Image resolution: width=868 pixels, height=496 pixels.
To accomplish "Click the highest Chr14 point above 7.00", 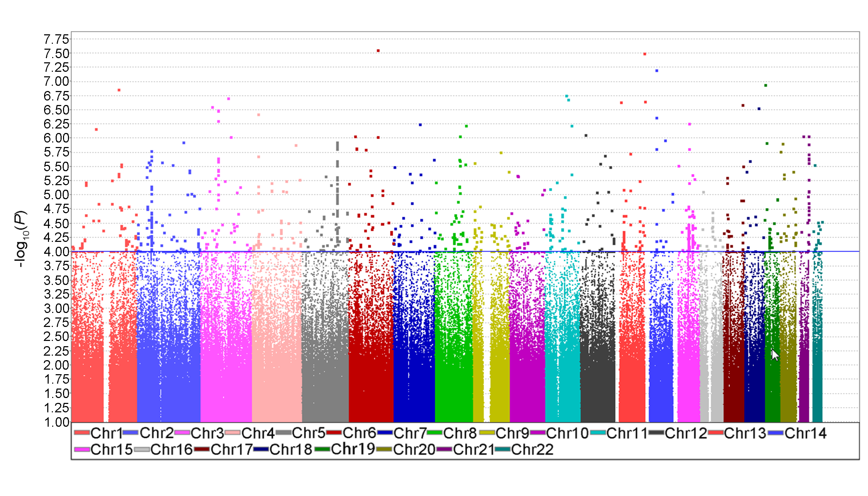I will (x=657, y=71).
